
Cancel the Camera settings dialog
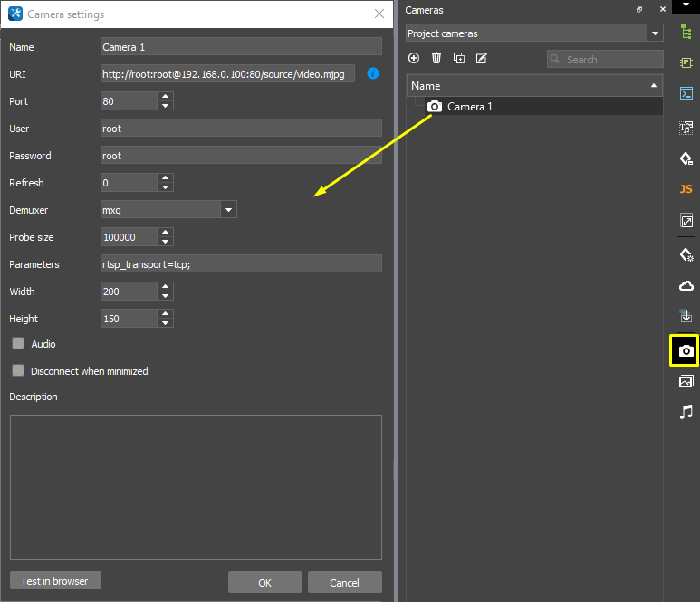coord(344,582)
